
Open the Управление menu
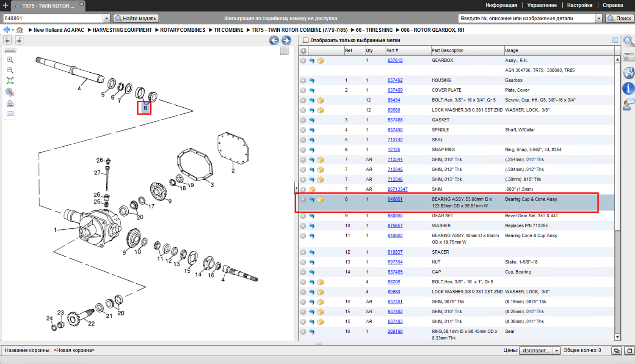tap(542, 5)
